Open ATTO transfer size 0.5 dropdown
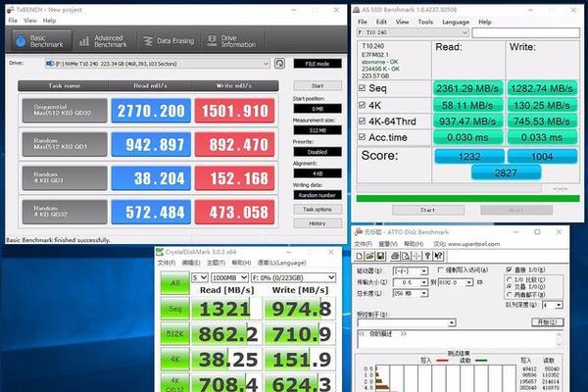This screenshot has height=392, width=588. point(411,282)
